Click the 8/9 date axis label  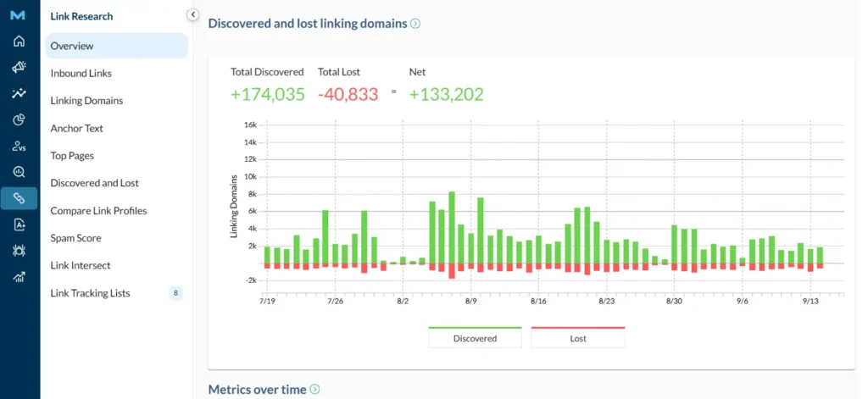471,302
